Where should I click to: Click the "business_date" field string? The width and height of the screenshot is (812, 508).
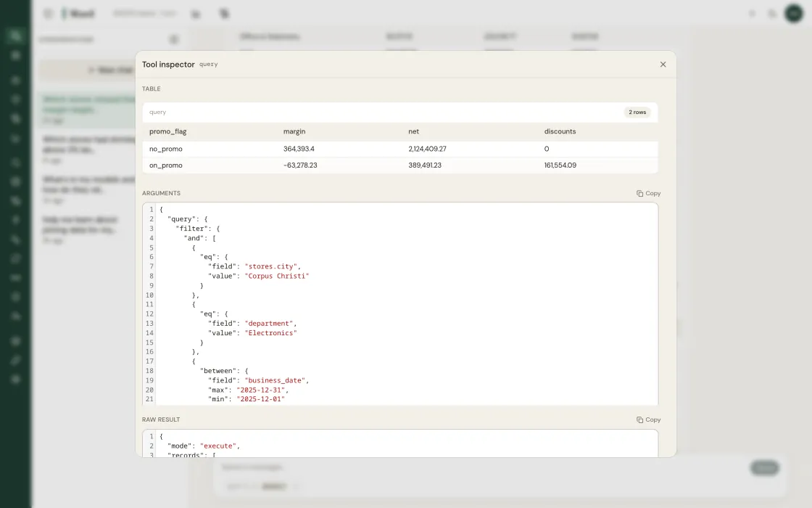275,380
